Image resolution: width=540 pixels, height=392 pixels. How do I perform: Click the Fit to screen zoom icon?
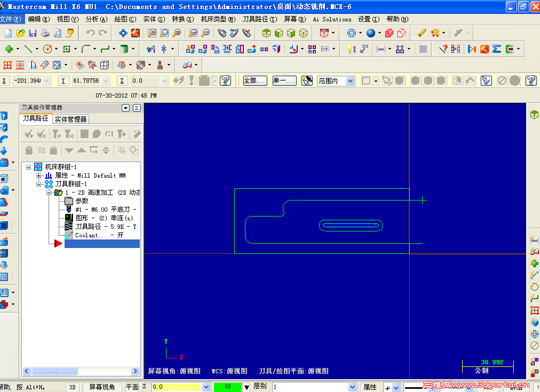coord(177,33)
